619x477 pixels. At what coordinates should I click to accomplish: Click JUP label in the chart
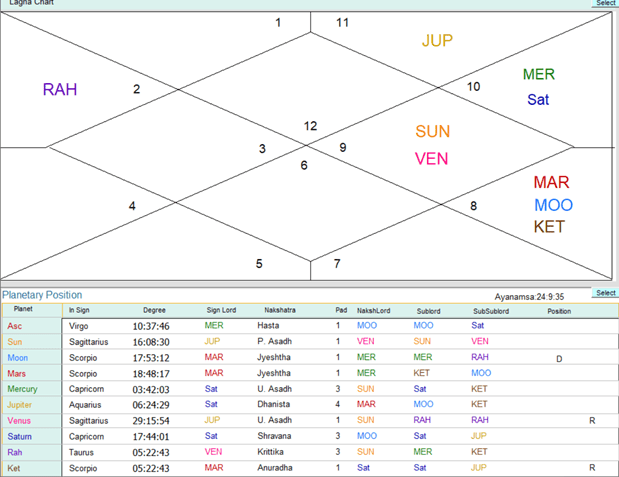click(437, 41)
